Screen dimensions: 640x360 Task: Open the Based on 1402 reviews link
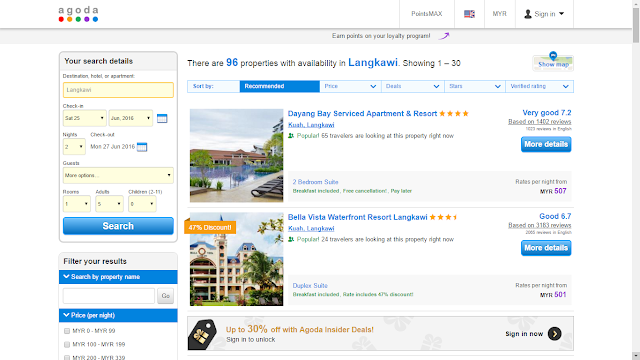click(540, 122)
